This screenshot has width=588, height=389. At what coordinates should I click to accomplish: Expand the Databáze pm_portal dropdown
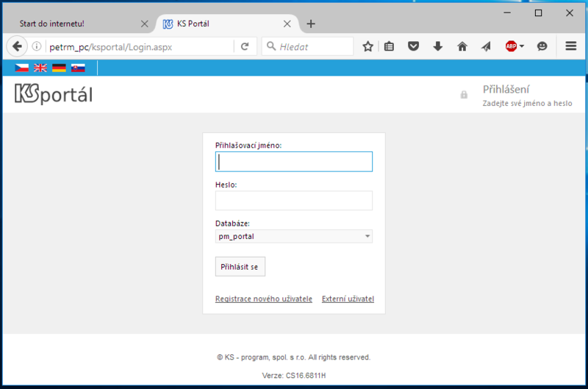coord(293,236)
